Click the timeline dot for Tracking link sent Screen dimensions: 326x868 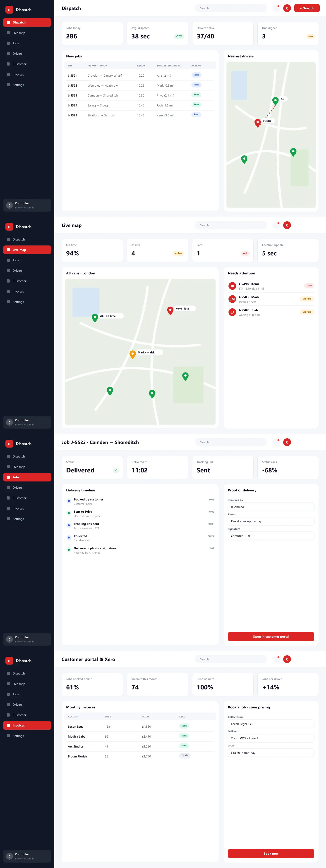click(x=69, y=525)
